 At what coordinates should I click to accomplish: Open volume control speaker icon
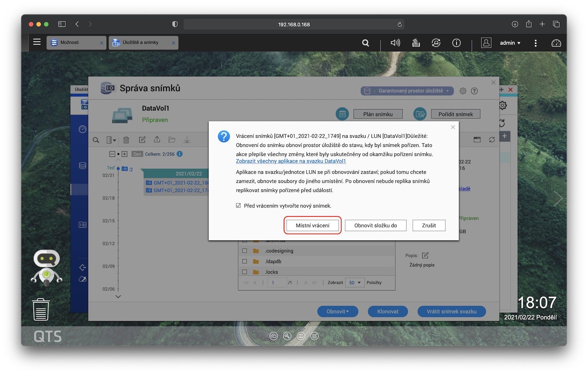(395, 43)
